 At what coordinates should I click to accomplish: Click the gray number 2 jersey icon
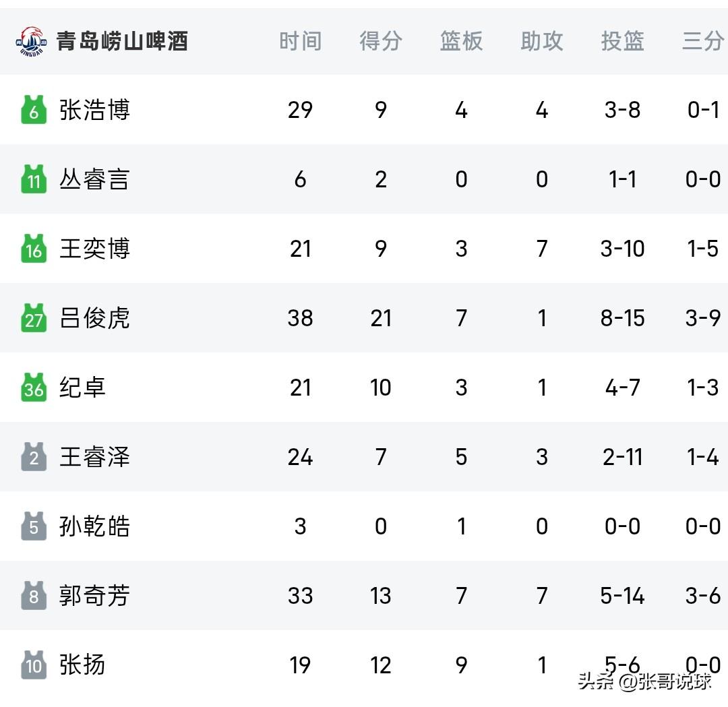[x=34, y=457]
